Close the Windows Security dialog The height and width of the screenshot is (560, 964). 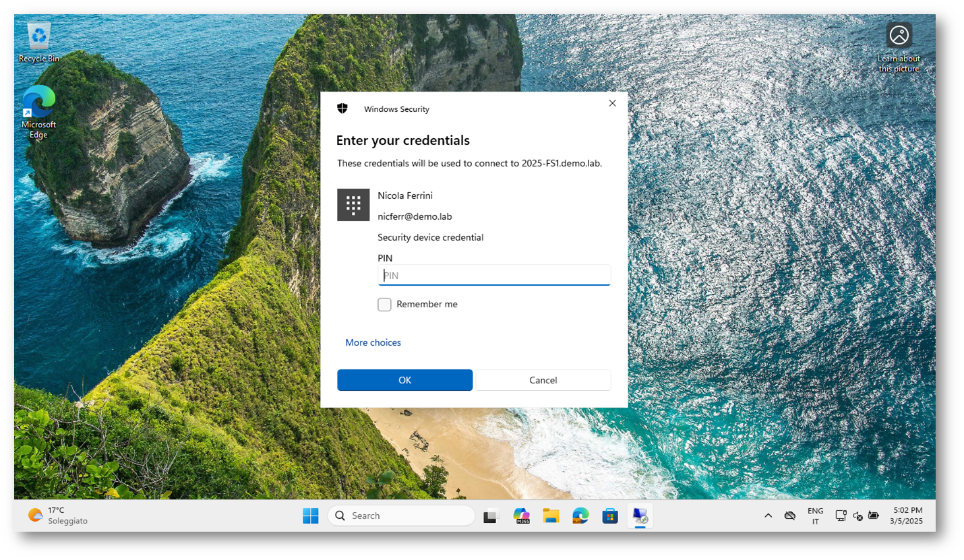[x=612, y=103]
